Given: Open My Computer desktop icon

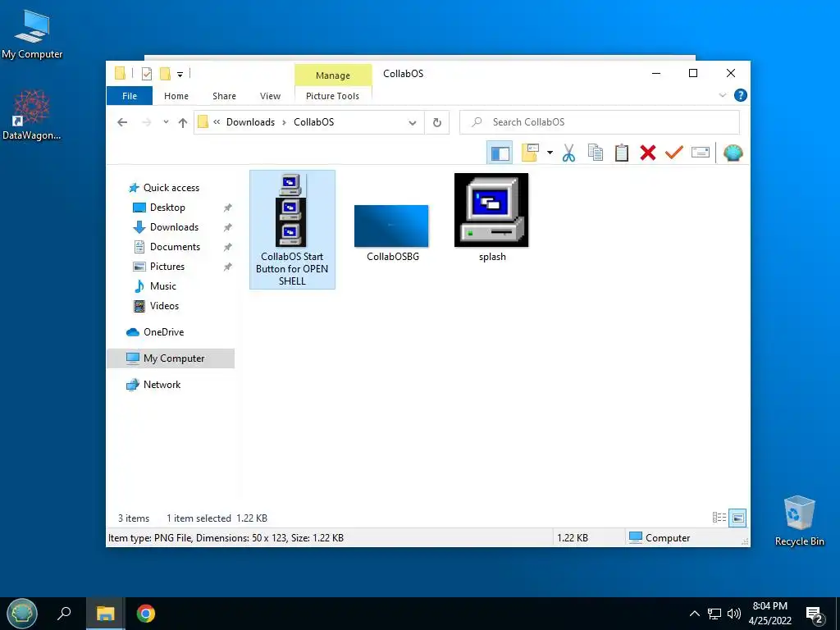Looking at the screenshot, I should click(x=32, y=34).
